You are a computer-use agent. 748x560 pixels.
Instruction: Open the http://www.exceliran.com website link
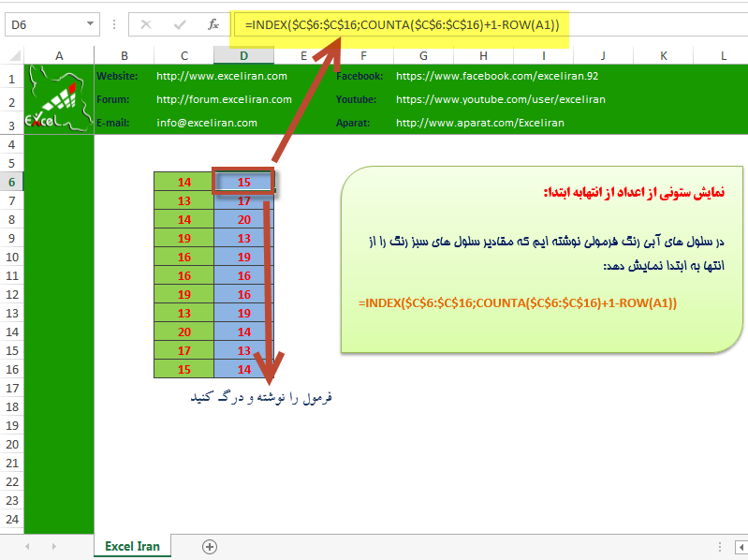(222, 76)
